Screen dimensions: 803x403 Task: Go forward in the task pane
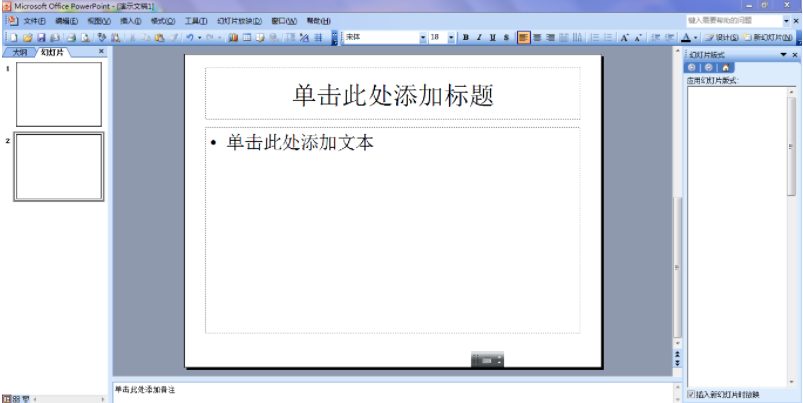pos(709,68)
